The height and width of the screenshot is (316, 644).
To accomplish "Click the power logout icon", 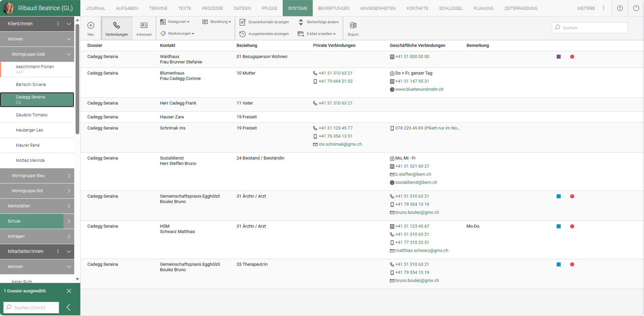I will pyautogui.click(x=636, y=8).
